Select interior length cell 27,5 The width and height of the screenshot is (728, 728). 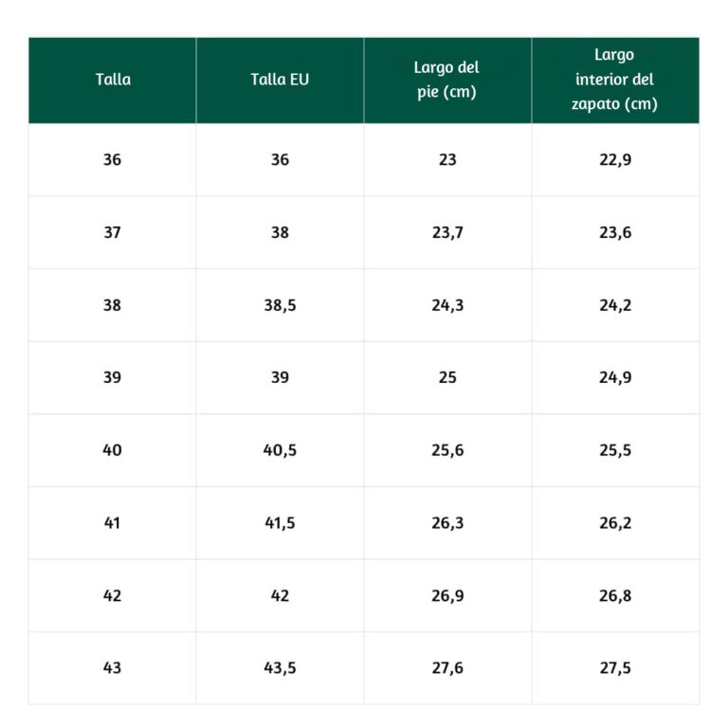coord(615,668)
